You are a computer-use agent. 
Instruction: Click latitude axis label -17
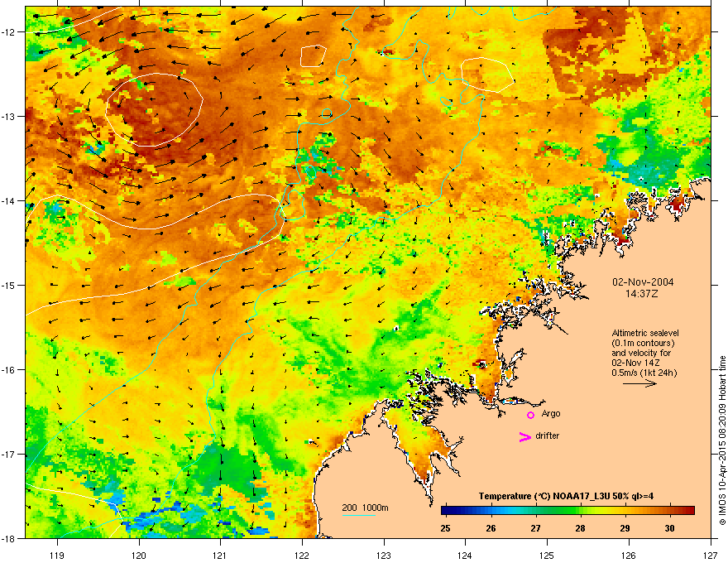[x=9, y=454]
